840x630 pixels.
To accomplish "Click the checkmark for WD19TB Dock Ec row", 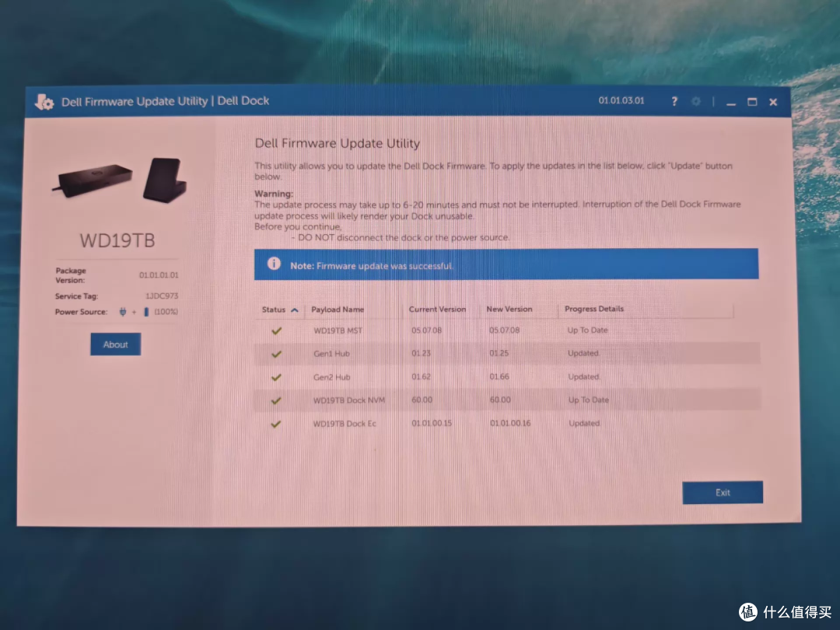I will pyautogui.click(x=276, y=425).
